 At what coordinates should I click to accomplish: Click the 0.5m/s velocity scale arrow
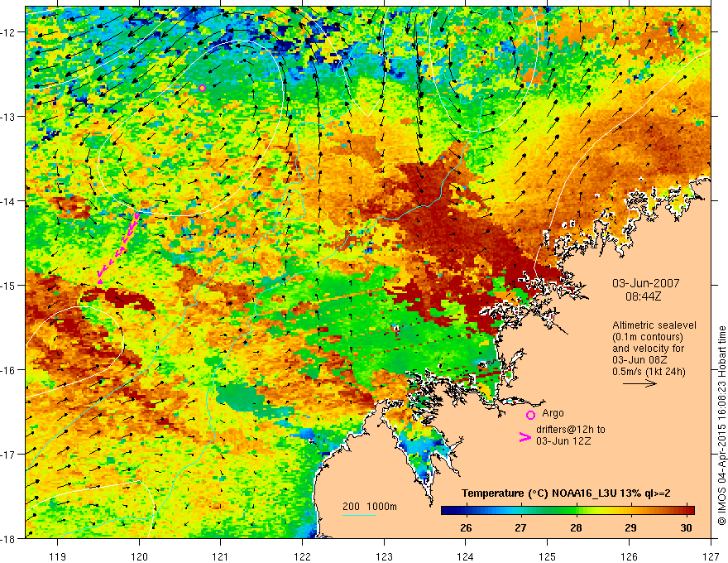[639, 383]
